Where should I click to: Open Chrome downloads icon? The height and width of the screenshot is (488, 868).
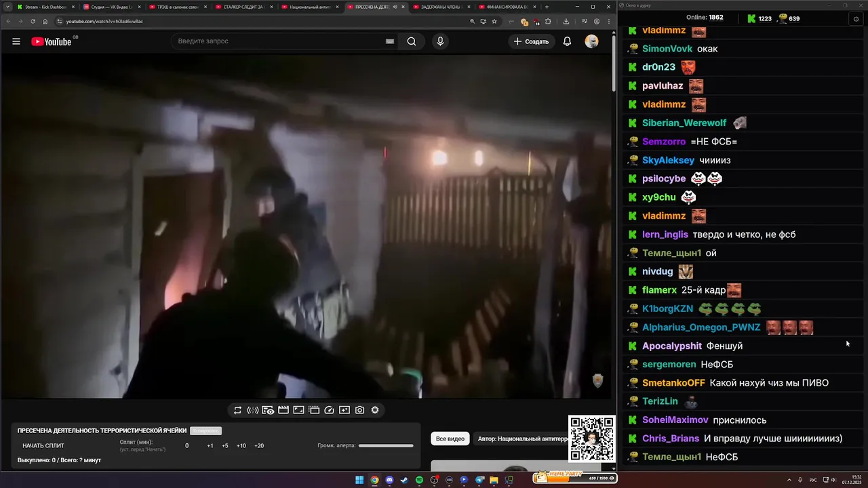click(x=566, y=21)
